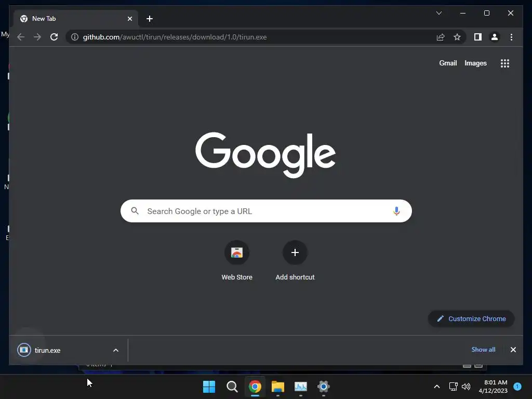Click the volume speaker tray icon

[466, 387]
